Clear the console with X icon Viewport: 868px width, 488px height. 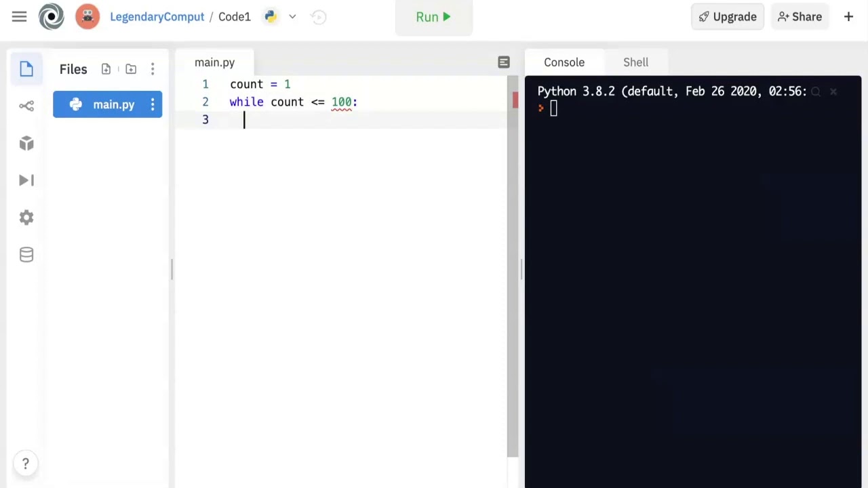click(x=833, y=91)
